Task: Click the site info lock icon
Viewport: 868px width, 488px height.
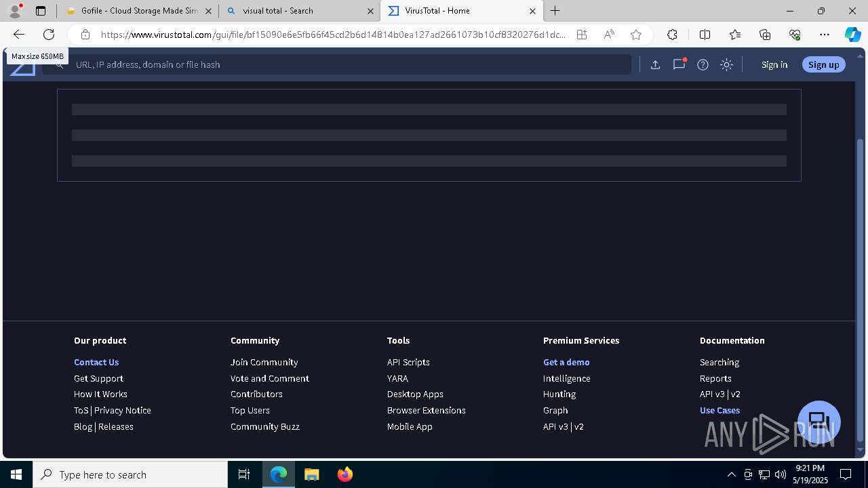Action: [85, 35]
